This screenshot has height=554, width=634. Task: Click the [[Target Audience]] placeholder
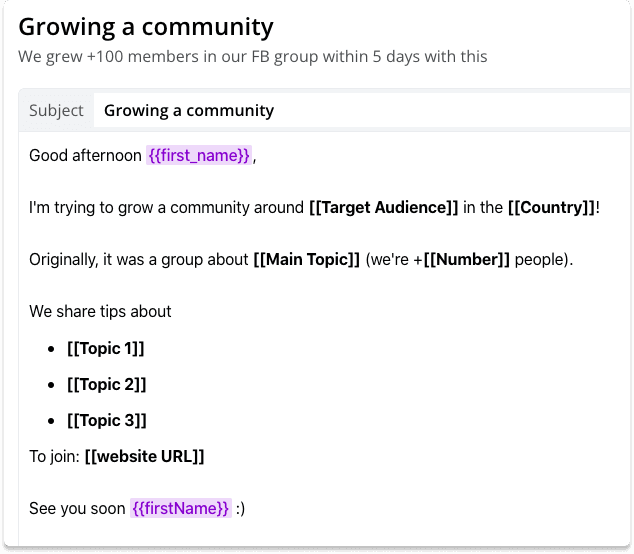[384, 207]
